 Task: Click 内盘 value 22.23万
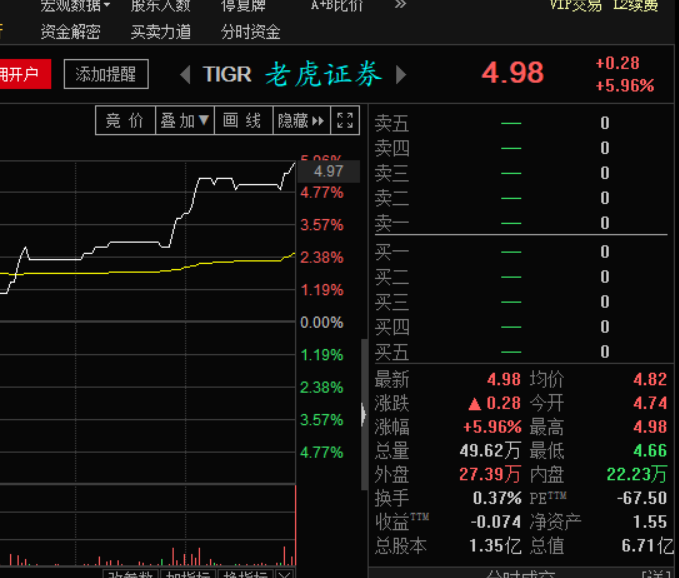coord(637,475)
